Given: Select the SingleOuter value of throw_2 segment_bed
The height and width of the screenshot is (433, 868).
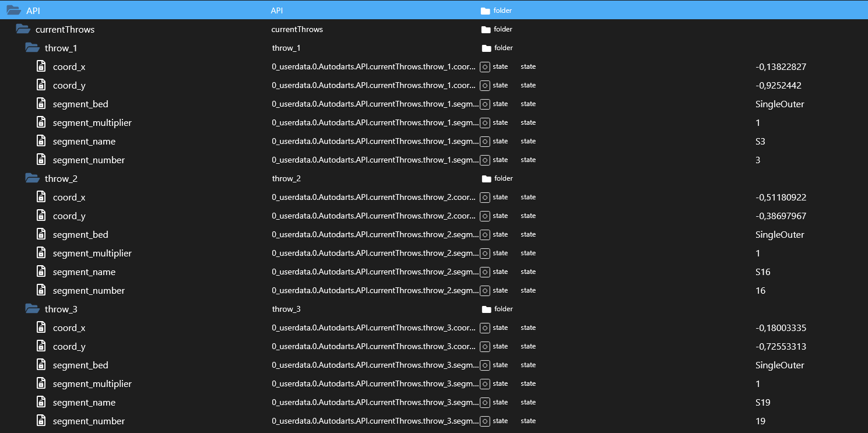Looking at the screenshot, I should (779, 234).
